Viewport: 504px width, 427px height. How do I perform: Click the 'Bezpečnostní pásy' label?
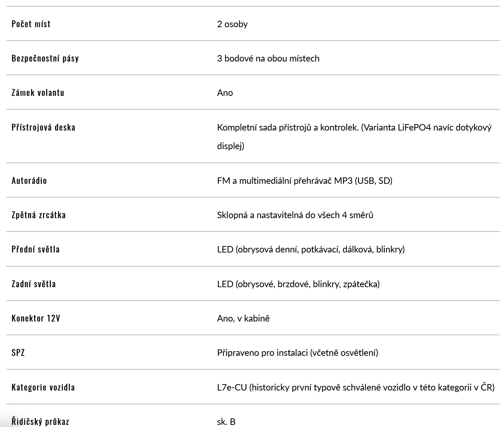[45, 58]
